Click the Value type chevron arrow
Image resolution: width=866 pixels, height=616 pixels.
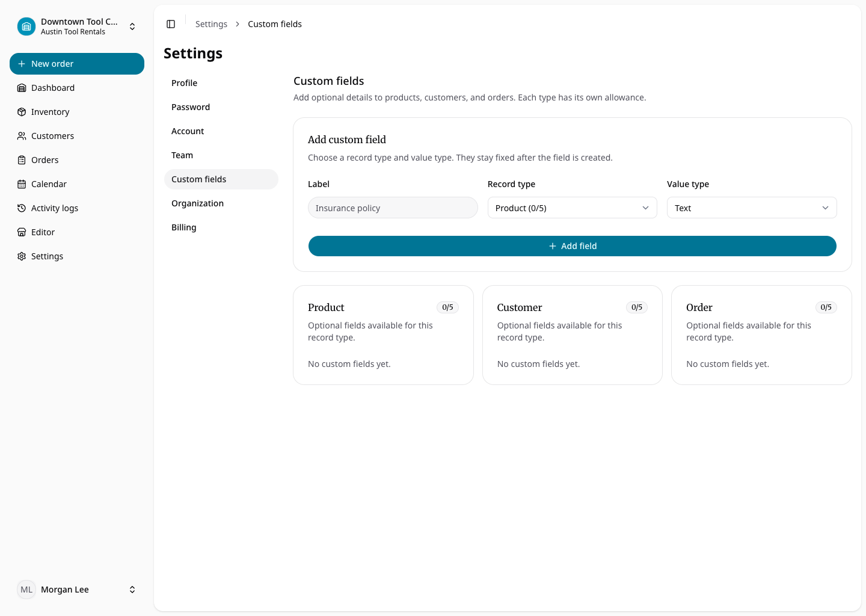825,208
